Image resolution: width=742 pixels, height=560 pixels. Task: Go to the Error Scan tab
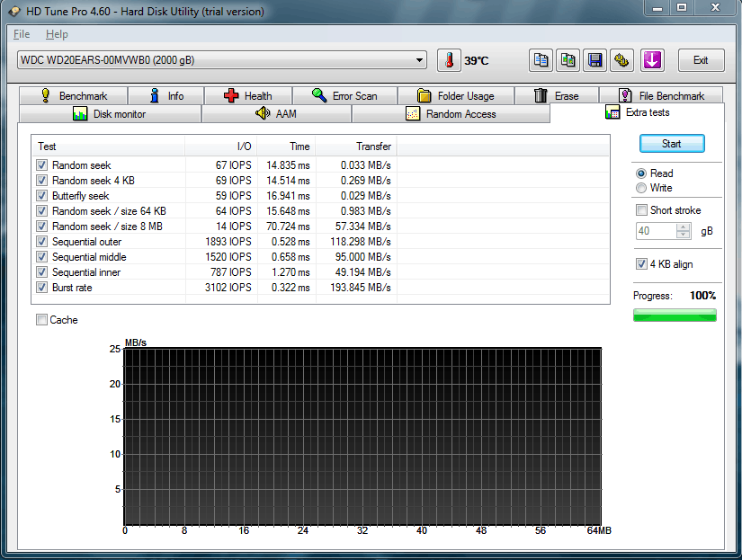(x=344, y=96)
